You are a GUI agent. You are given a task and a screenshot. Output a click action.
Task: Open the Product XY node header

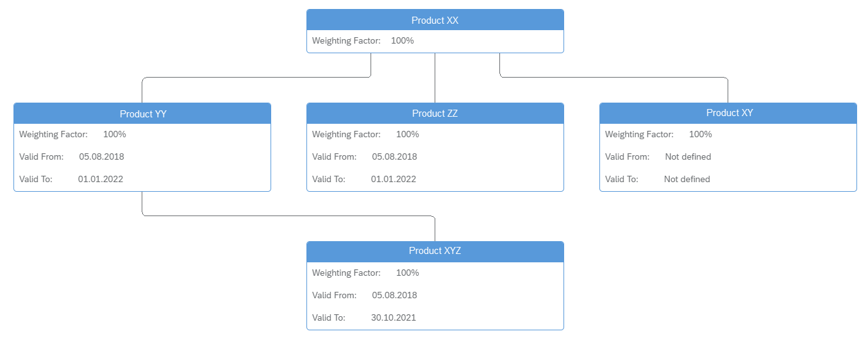pyautogui.click(x=728, y=114)
